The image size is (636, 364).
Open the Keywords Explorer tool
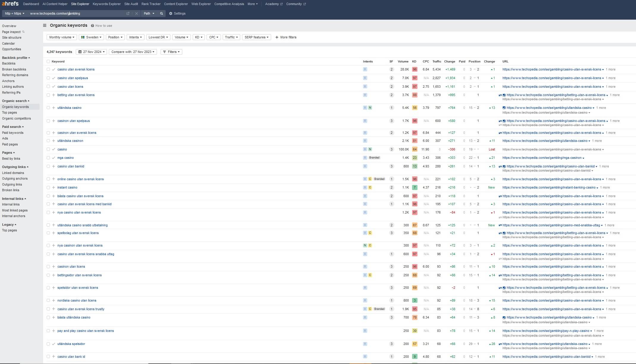106,4
